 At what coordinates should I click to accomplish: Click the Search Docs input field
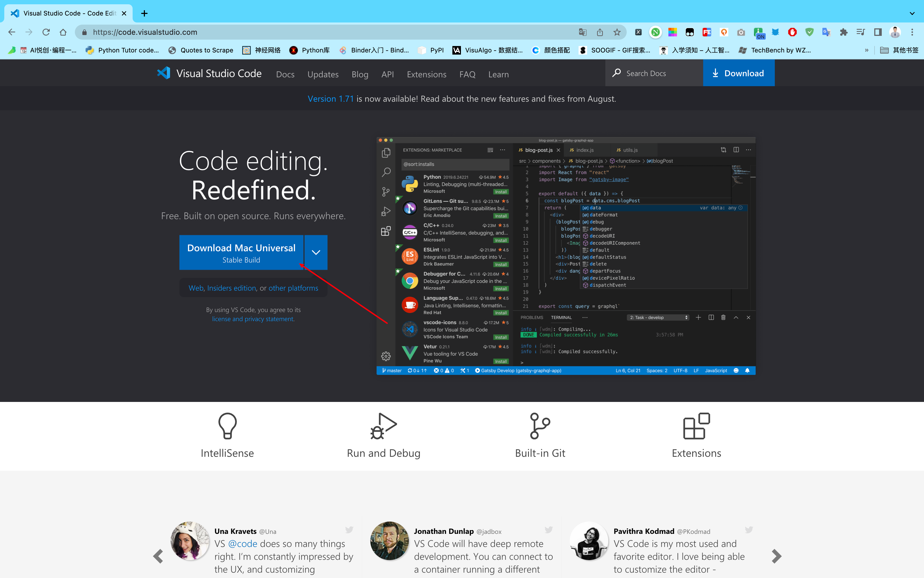click(x=654, y=73)
